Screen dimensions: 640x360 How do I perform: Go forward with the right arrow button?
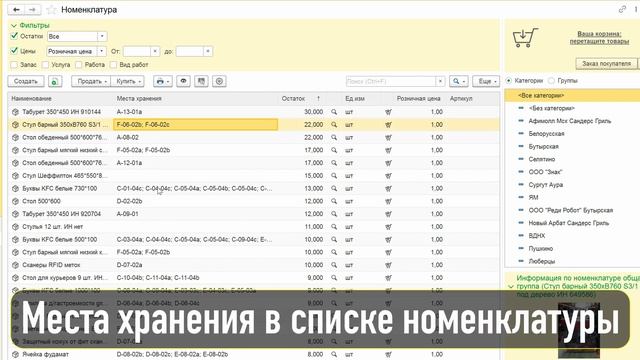click(33, 9)
